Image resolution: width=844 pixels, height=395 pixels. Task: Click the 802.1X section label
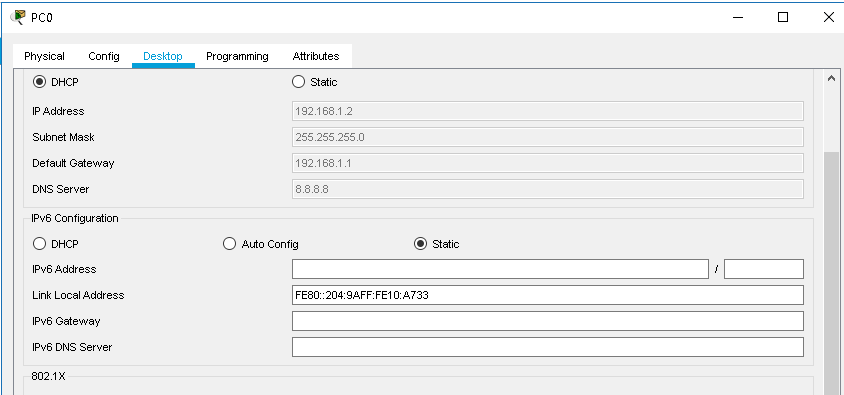[48, 376]
